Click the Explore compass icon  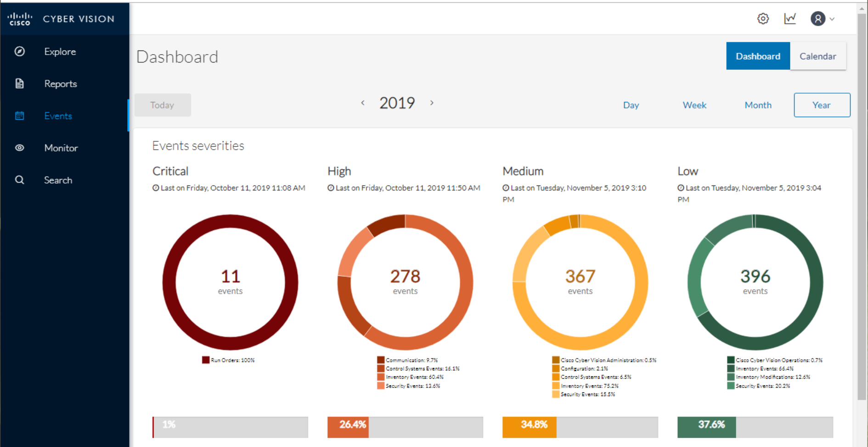point(19,51)
